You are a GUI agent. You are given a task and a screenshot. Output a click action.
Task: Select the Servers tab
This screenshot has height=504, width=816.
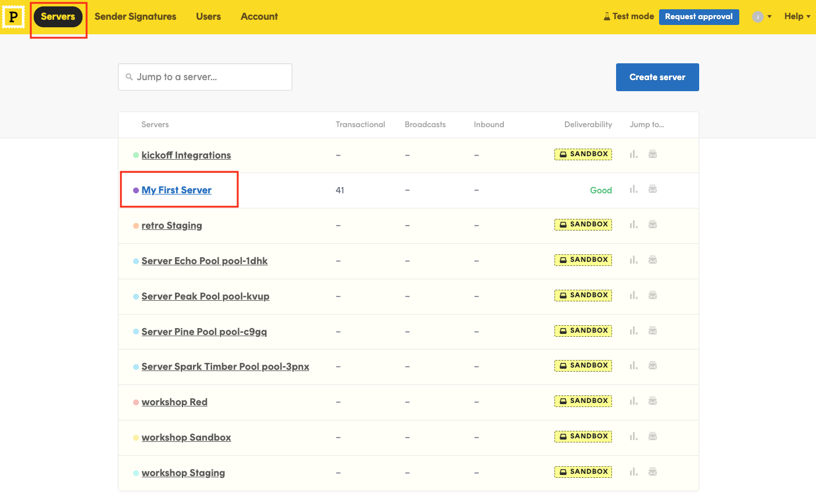click(x=58, y=16)
